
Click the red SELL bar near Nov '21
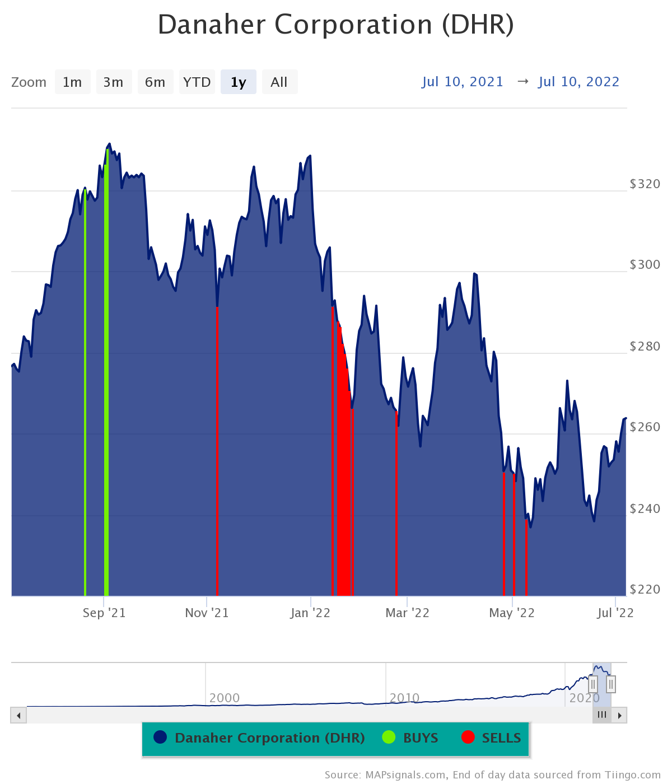click(217, 451)
